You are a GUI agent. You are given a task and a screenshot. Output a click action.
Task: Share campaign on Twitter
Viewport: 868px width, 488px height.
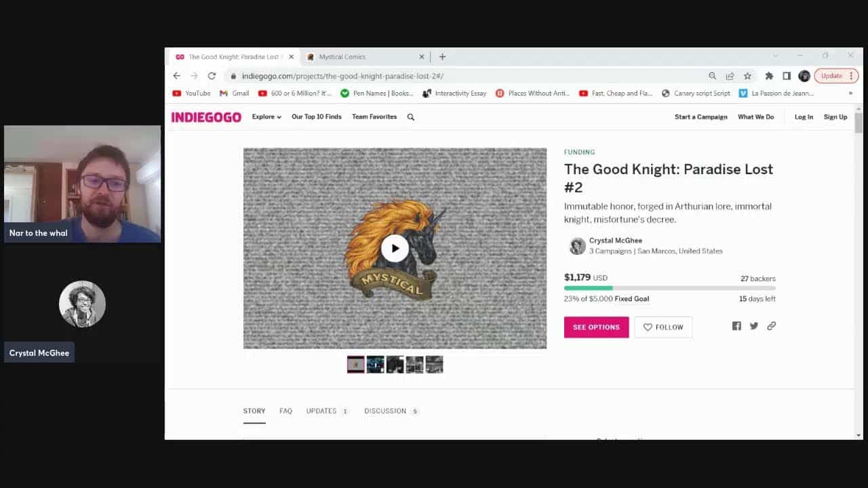coord(754,326)
